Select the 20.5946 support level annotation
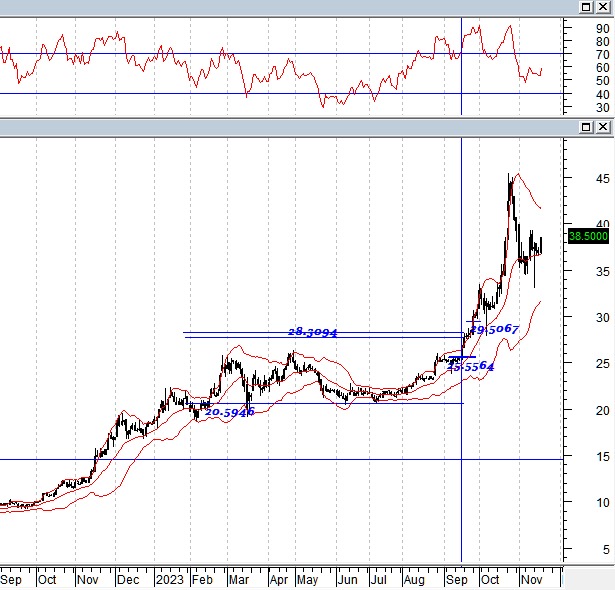The image size is (615, 590). [229, 411]
